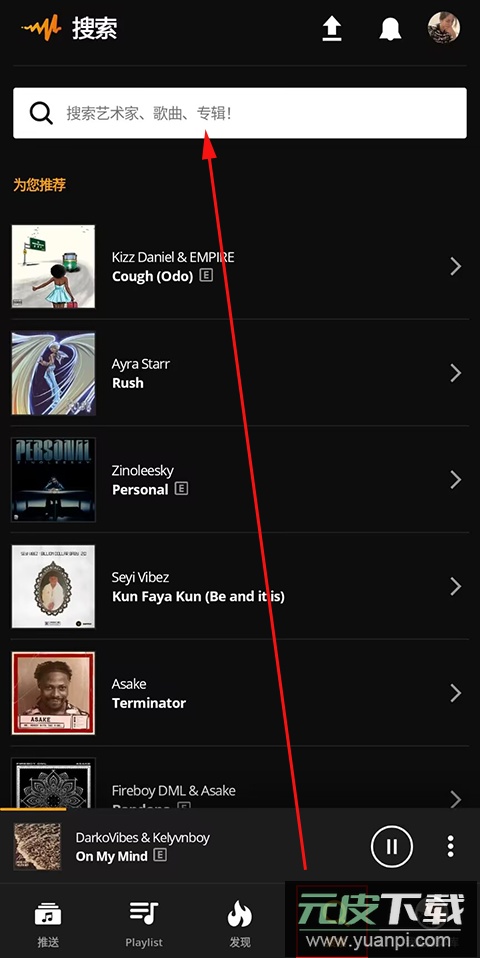Open the notifications bell
The width and height of the screenshot is (480, 958).
(390, 29)
